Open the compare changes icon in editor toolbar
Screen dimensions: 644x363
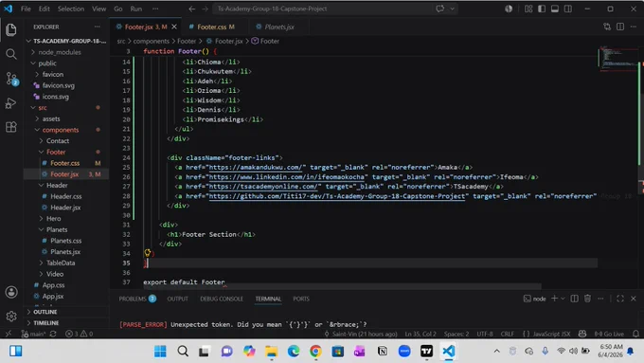[607, 27]
